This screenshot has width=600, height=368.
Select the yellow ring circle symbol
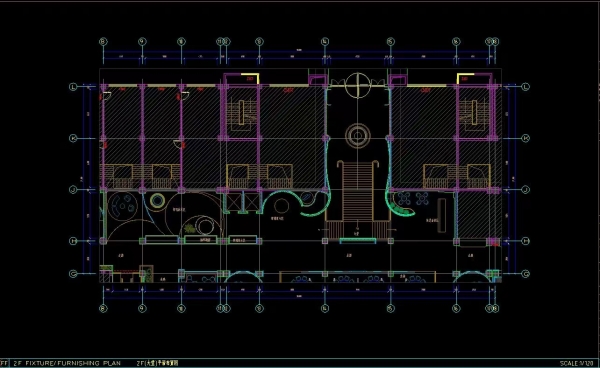coord(157,200)
